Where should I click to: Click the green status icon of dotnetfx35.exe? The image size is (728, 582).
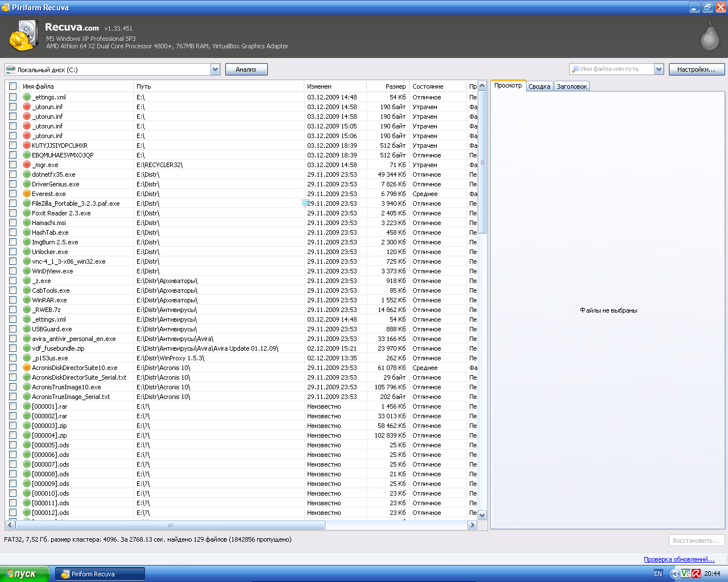pyautogui.click(x=27, y=174)
